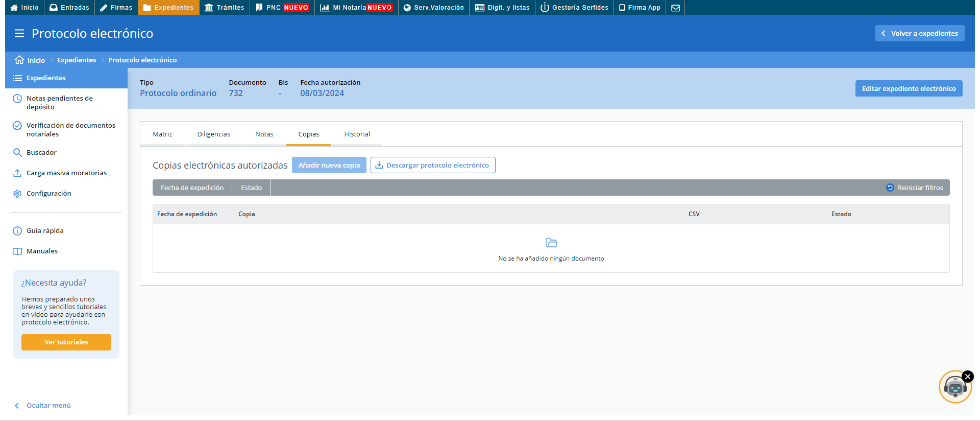Click Descargar protocolo electrónico button
Image resolution: width=980 pixels, height=421 pixels.
(x=432, y=166)
